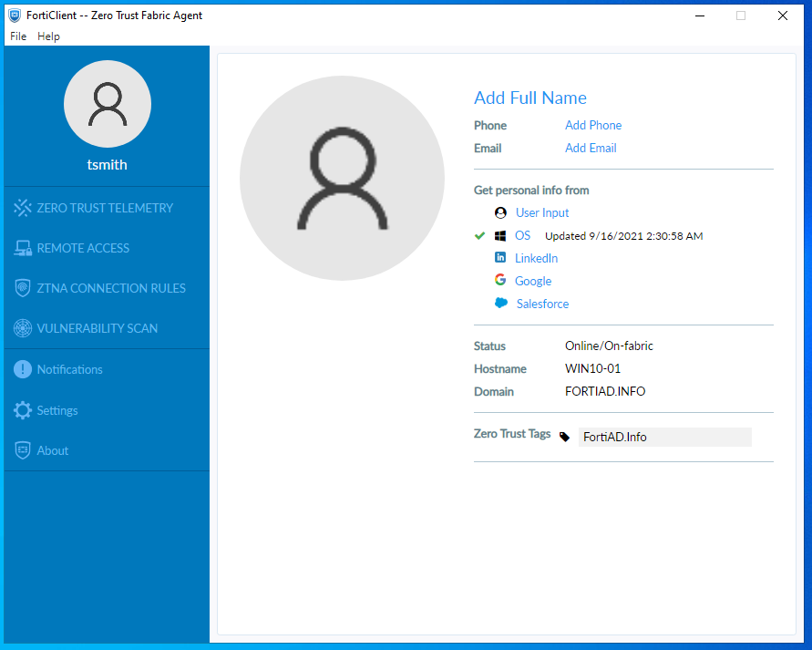Click the Vulnerability Scan icon

click(23, 328)
